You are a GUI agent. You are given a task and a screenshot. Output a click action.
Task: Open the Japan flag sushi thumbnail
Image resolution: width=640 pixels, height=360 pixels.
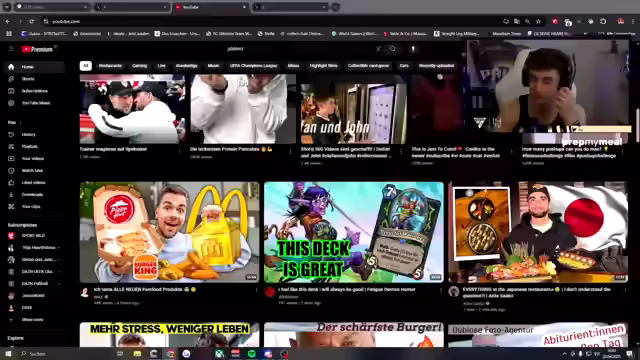[538, 232]
